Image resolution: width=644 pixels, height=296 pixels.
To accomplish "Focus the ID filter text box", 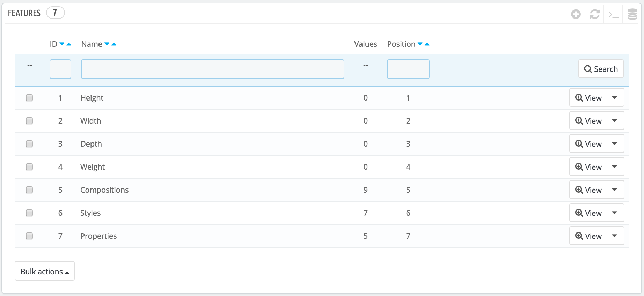I will (x=60, y=69).
